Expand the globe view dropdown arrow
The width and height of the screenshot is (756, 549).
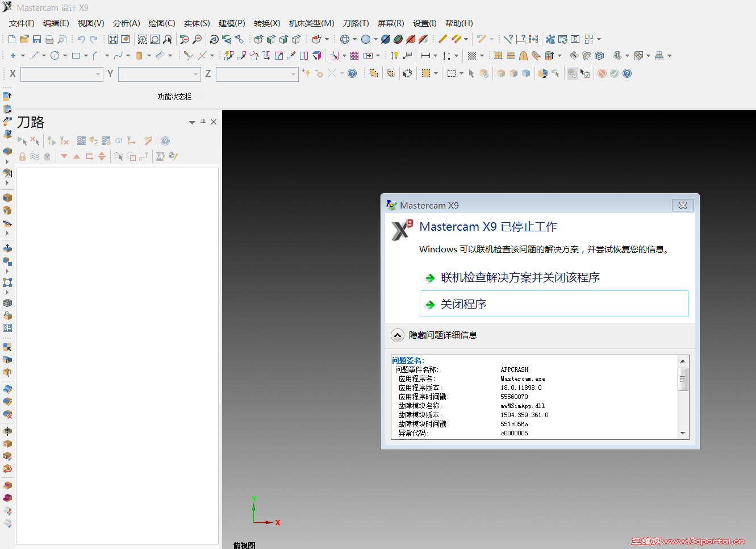354,39
